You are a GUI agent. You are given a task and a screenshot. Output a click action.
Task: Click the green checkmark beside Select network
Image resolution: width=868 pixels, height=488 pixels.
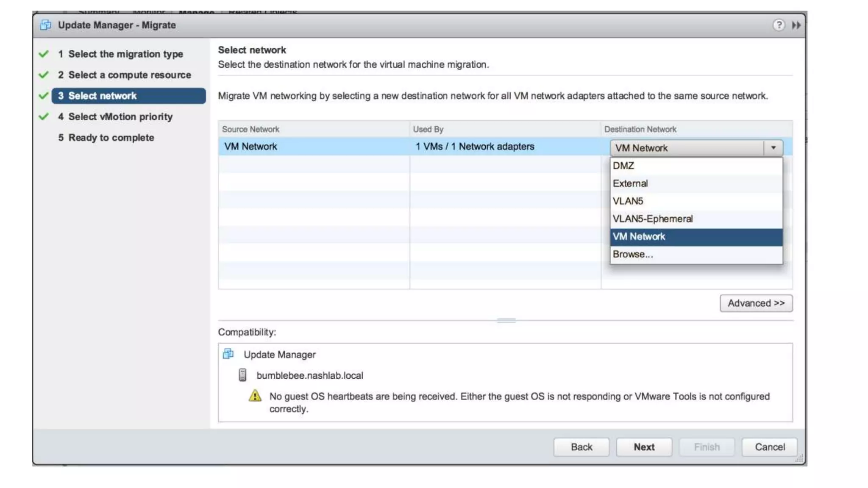[x=44, y=96]
